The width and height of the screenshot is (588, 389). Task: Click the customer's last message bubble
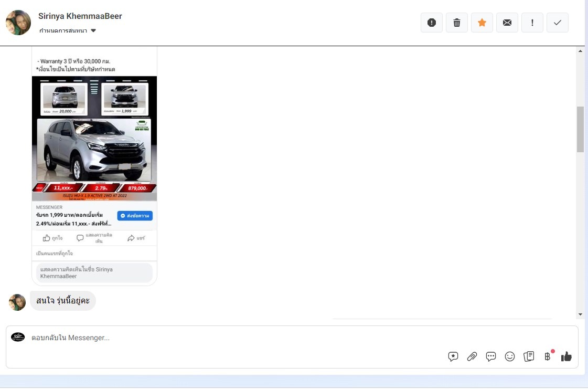63,301
